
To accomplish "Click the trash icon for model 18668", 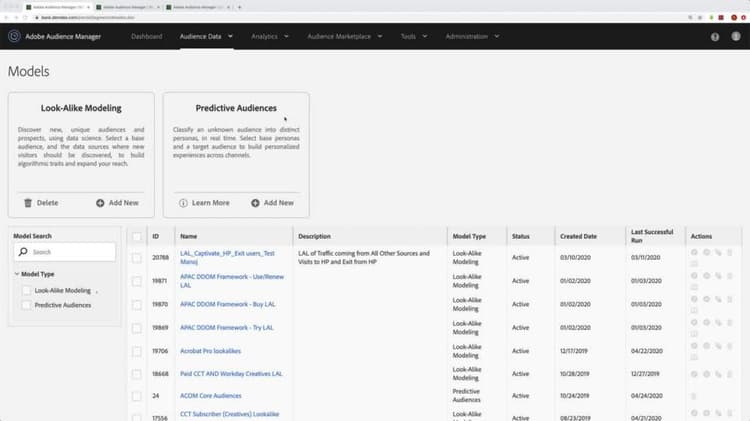I will coord(730,374).
